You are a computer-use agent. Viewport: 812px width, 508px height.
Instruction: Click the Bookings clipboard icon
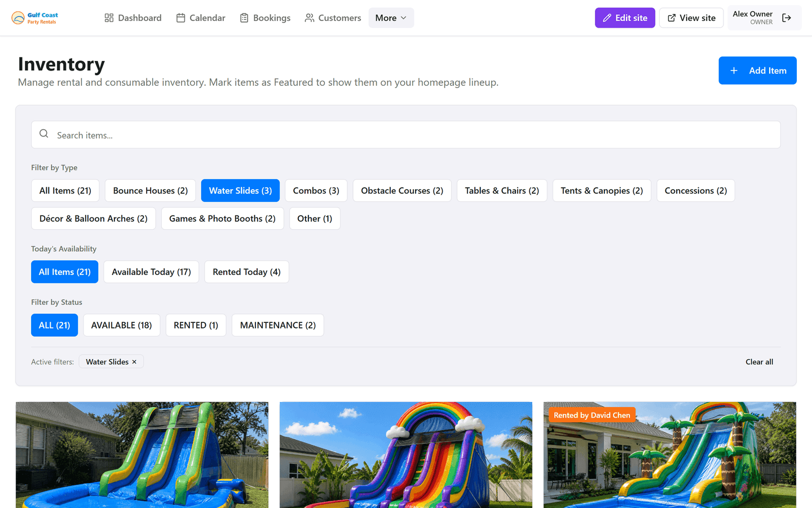coord(244,18)
